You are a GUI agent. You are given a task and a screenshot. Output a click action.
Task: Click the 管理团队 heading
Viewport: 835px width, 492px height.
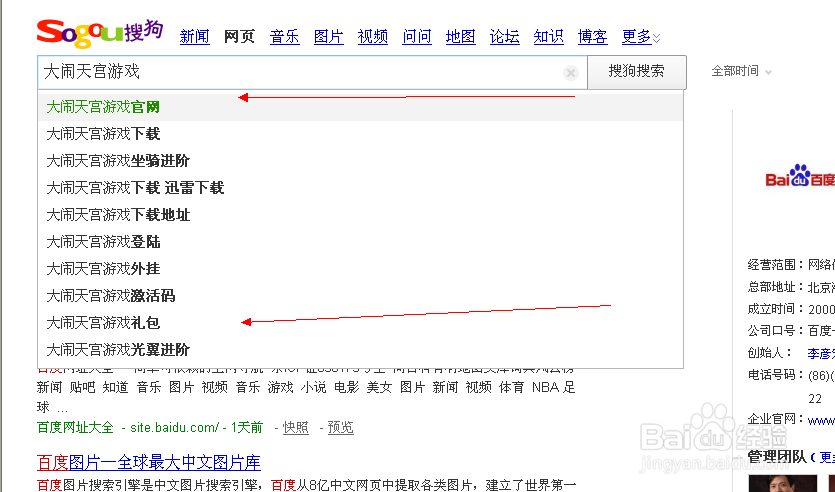777,457
